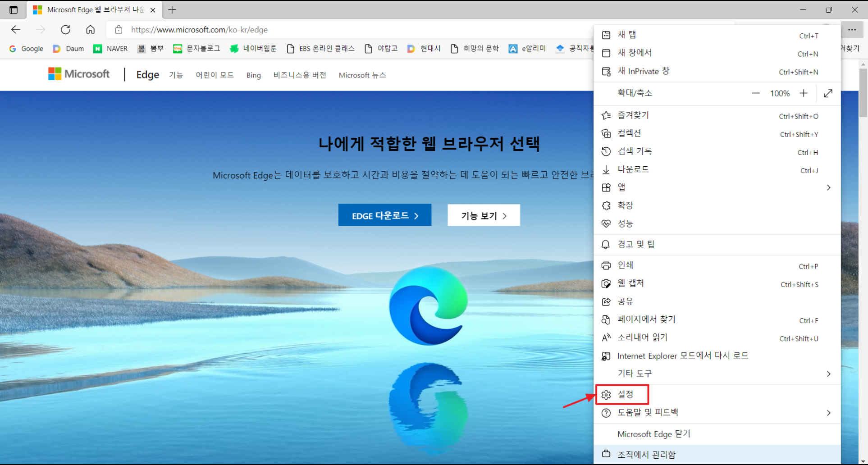Open 경고 및 팁
The width and height of the screenshot is (868, 465).
(717, 244)
